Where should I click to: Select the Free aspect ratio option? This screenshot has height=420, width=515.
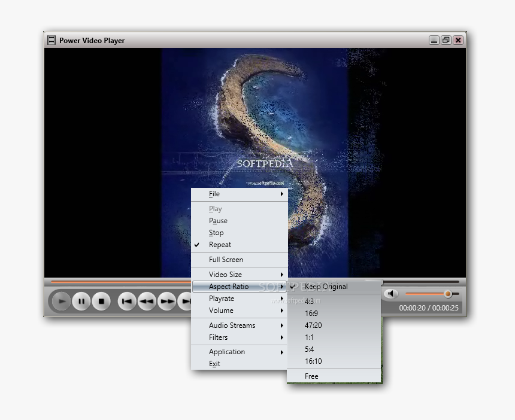coord(334,376)
